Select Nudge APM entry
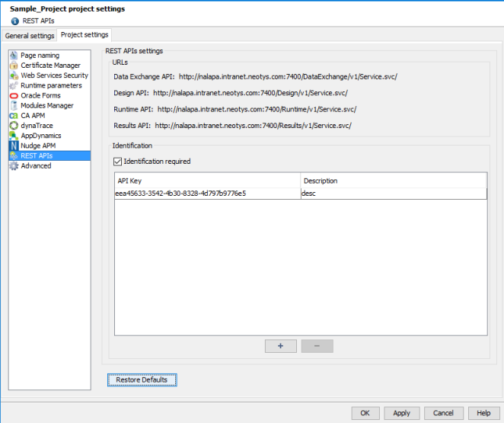504x423 pixels. (49, 146)
